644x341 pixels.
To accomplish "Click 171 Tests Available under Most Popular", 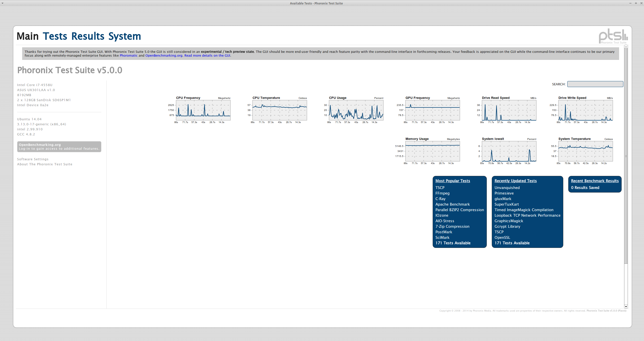I will (x=453, y=243).
